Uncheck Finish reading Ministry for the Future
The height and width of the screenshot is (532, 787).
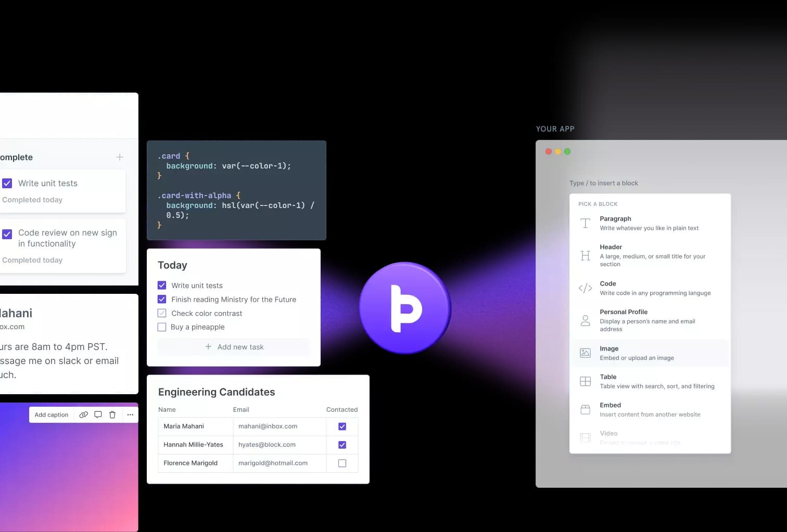click(x=162, y=300)
